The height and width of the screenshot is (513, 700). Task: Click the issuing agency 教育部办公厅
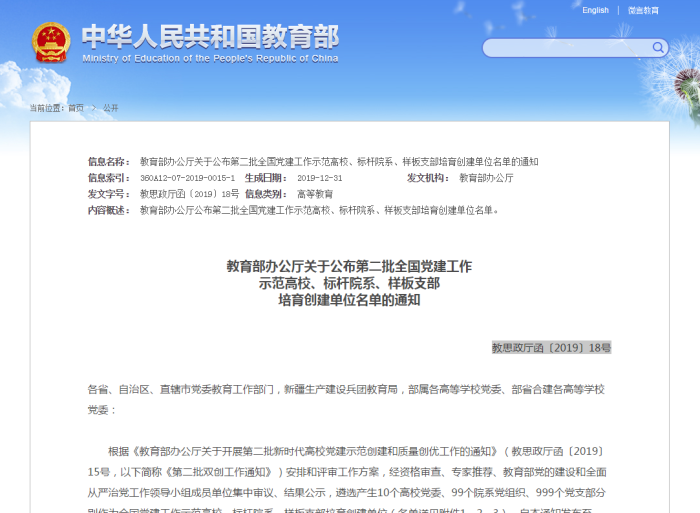486,178
